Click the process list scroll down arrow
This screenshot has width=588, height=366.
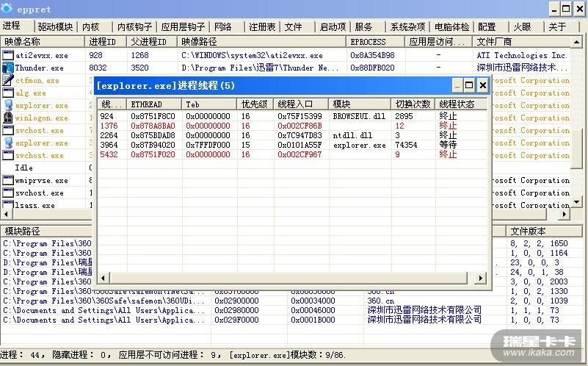pos(577,202)
